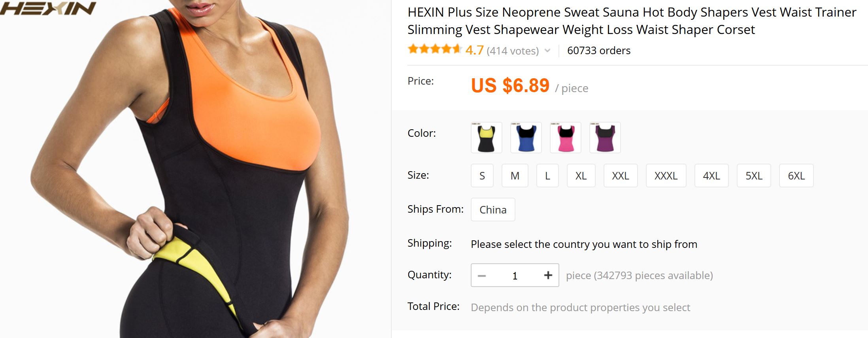Select size XL
868x338 pixels.
point(581,176)
